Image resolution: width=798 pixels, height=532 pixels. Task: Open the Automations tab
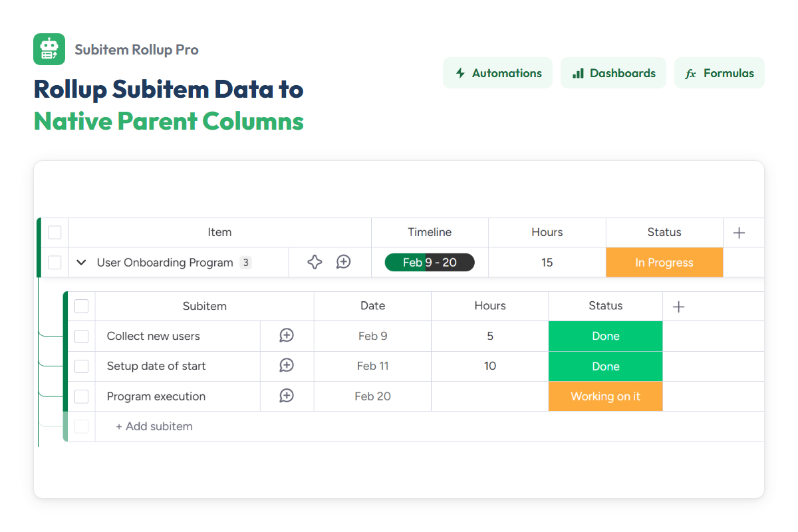coord(497,73)
